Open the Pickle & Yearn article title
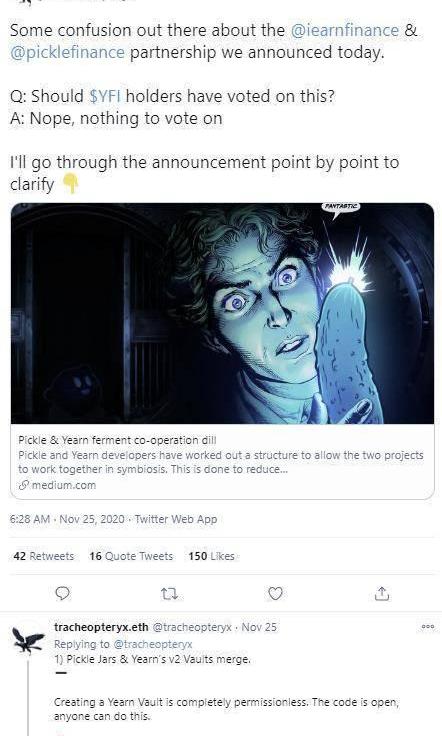Screen dimensions: 442x736 point(117,440)
